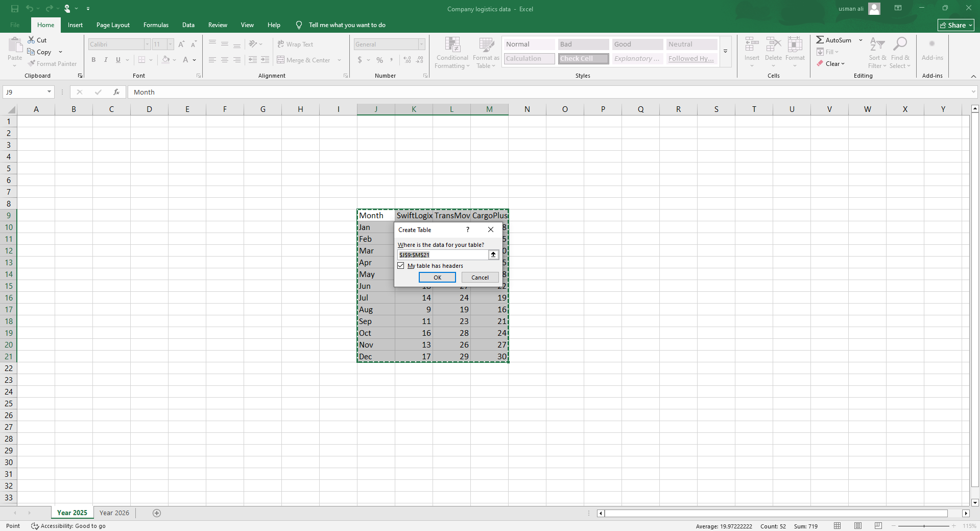Open the AutoSum dropdown arrow
The width and height of the screenshot is (980, 531).
click(861, 40)
